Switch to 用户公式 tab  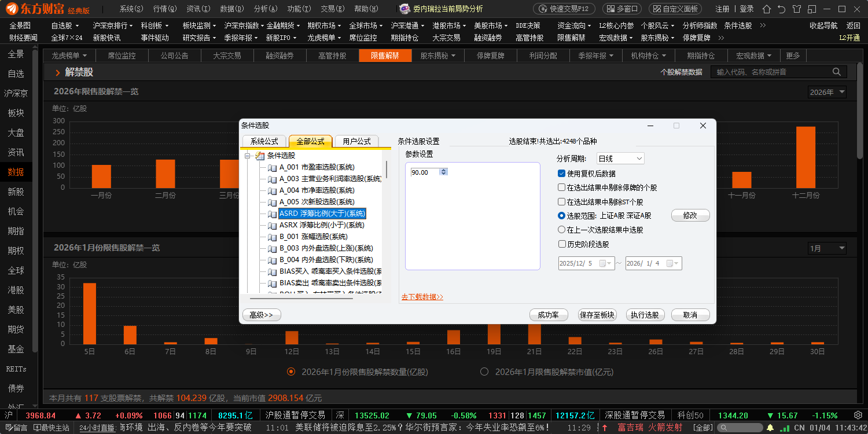coord(356,141)
